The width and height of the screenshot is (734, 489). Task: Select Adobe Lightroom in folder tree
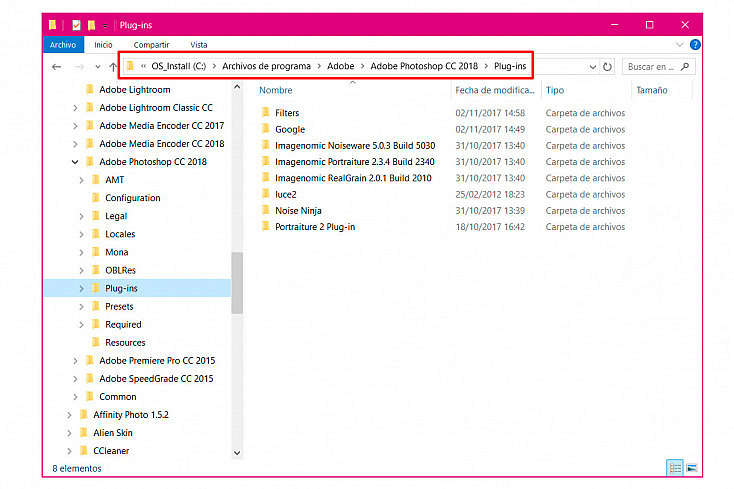(134, 89)
